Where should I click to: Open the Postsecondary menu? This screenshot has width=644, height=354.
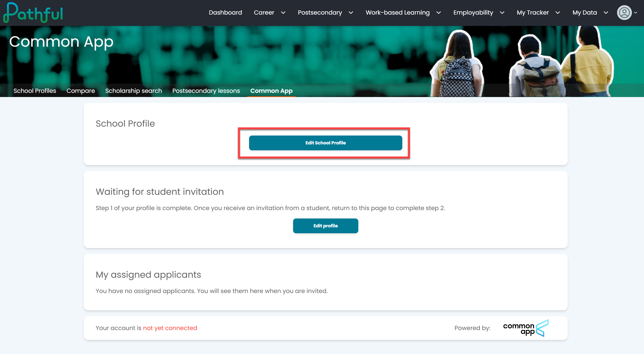click(320, 13)
